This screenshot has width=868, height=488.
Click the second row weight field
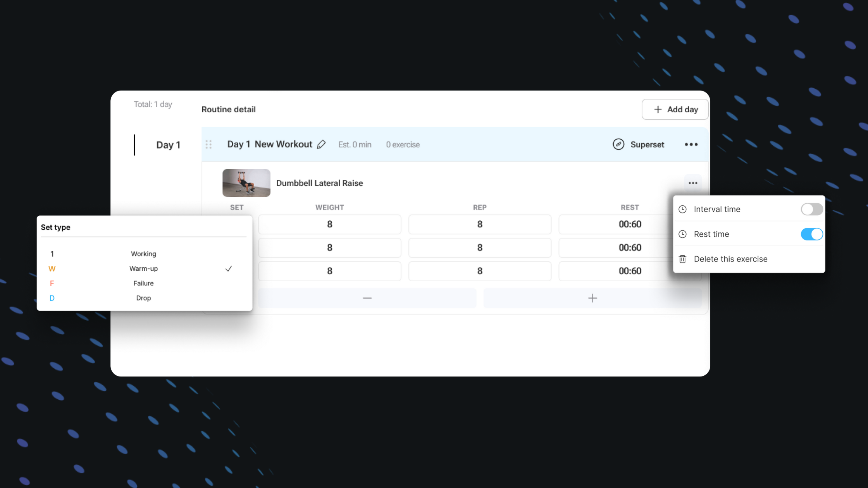(x=330, y=247)
